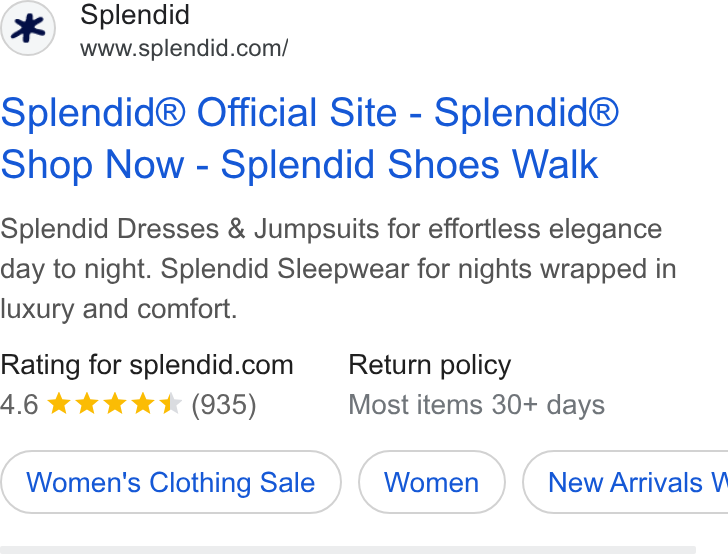Click the Shop Now - Splendid Shoes Walk line

(299, 164)
